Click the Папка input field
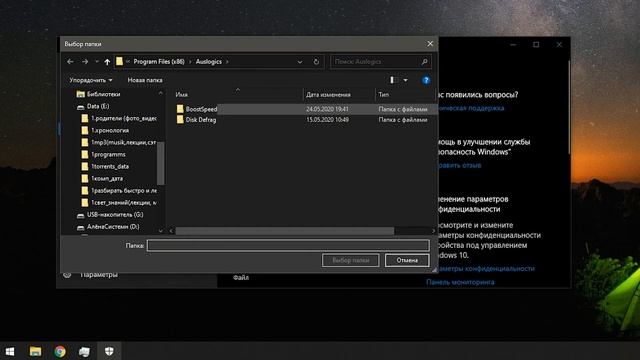This screenshot has height=360, width=640. pyautogui.click(x=288, y=245)
